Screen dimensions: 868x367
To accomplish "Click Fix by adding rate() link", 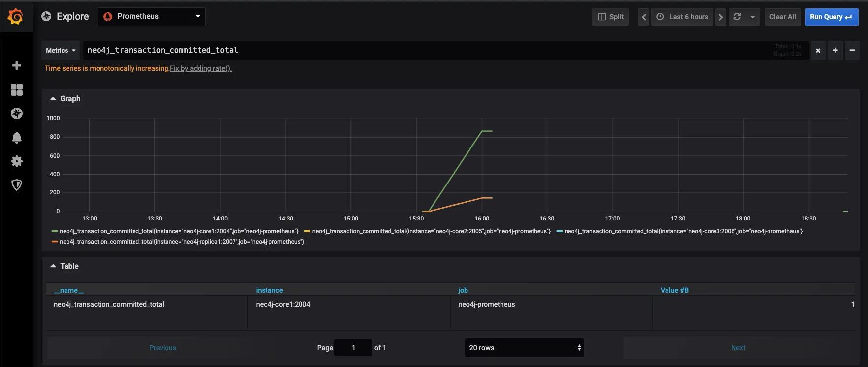I will pyautogui.click(x=200, y=68).
